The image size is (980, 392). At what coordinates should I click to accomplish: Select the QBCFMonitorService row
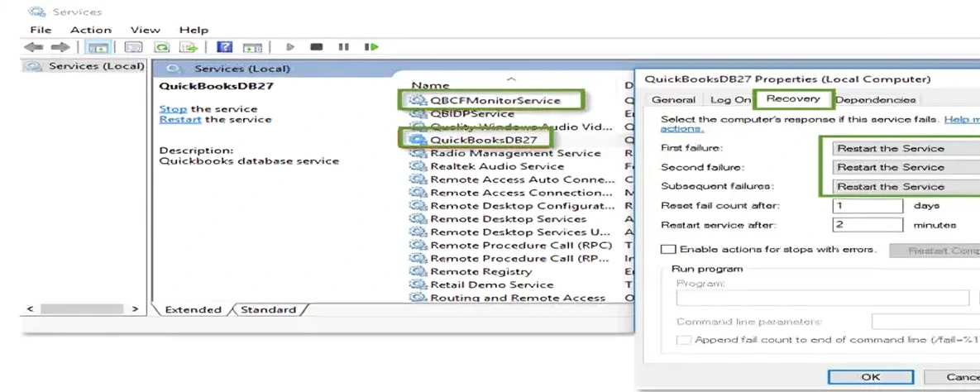[495, 100]
